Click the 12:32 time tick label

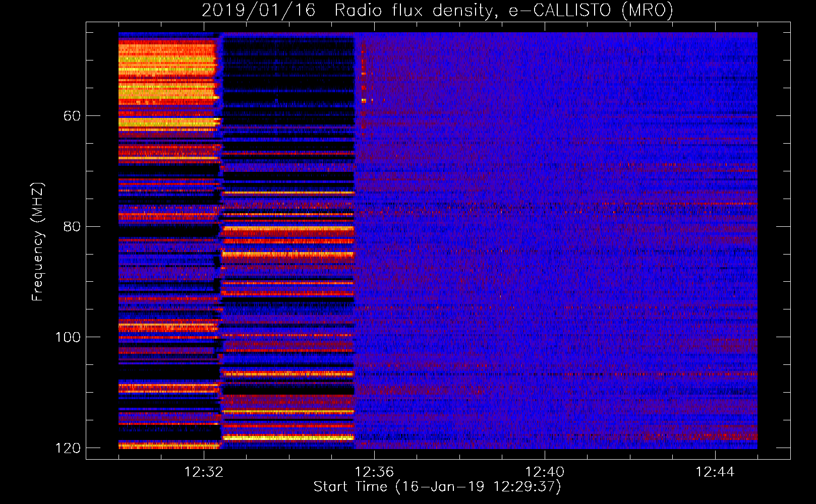[x=204, y=472]
